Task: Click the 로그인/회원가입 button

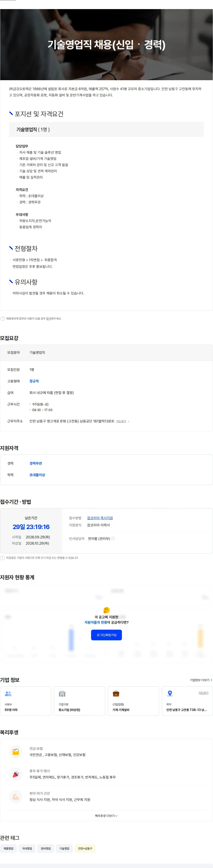Action: (106, 635)
